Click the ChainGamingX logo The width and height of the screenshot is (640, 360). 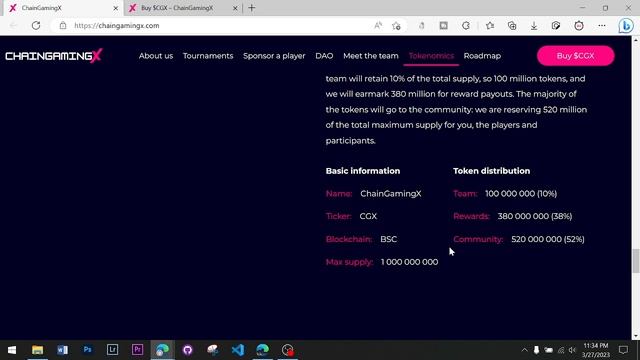coord(53,56)
